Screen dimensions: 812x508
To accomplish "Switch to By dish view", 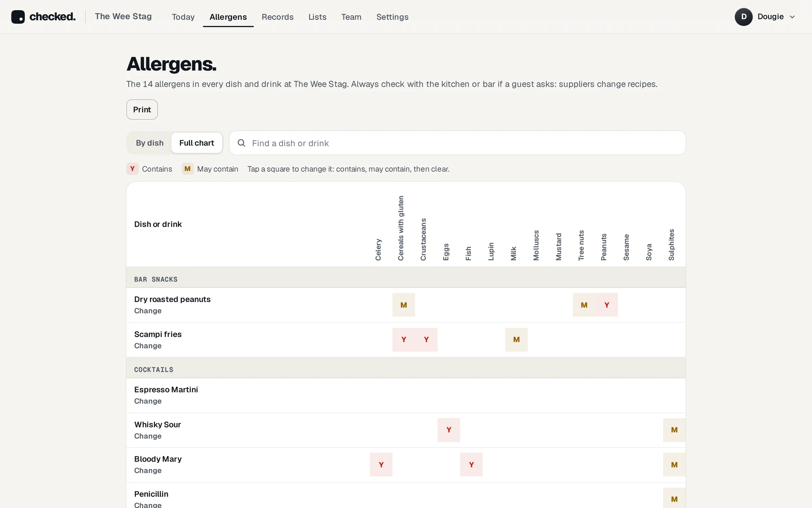I will [x=150, y=143].
